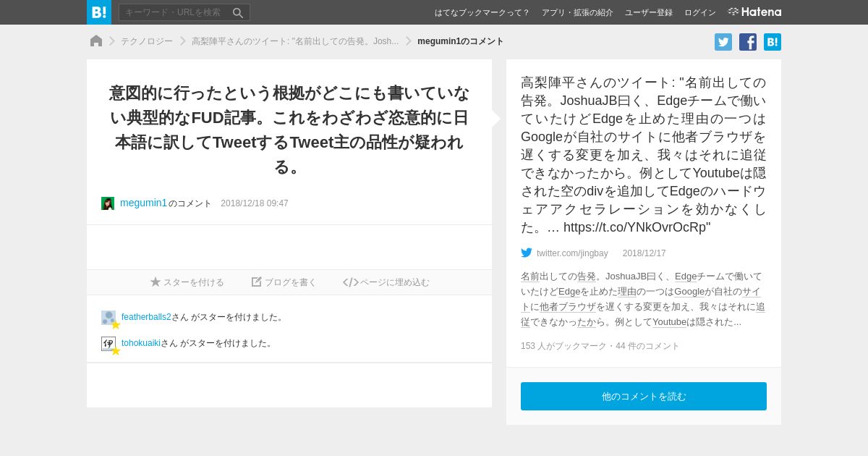Click the Hatena logo in header

[x=754, y=12]
